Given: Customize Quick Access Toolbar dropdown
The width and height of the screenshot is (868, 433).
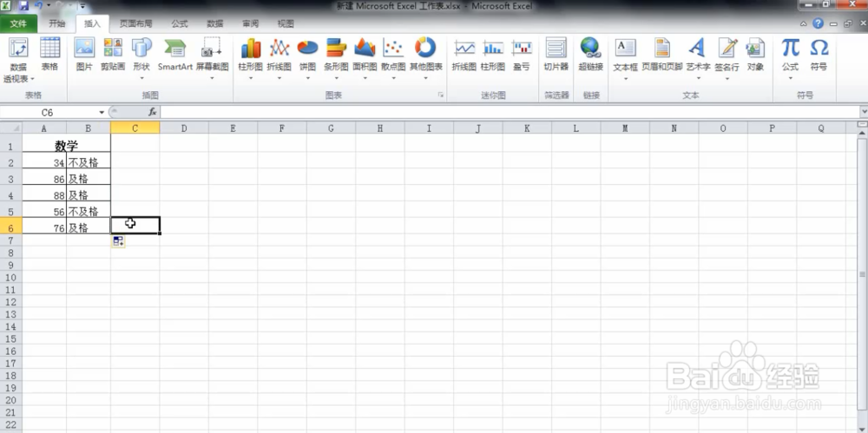Looking at the screenshot, I should 82,6.
